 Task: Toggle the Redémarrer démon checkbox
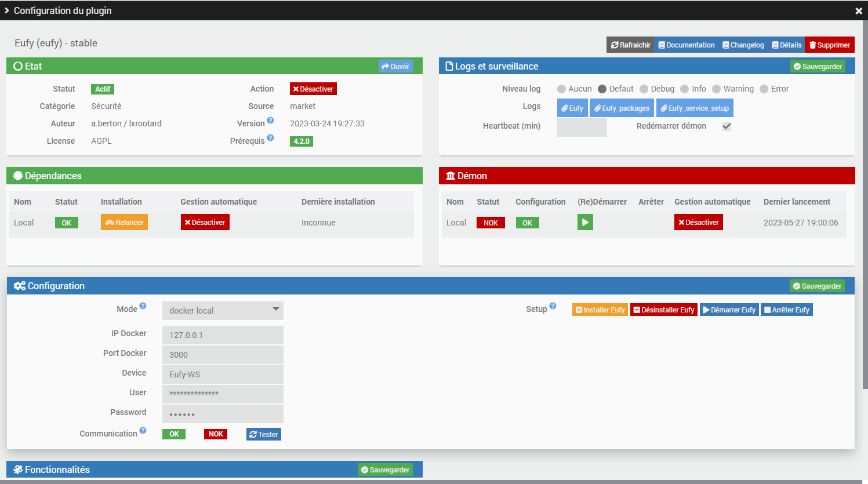pos(727,126)
